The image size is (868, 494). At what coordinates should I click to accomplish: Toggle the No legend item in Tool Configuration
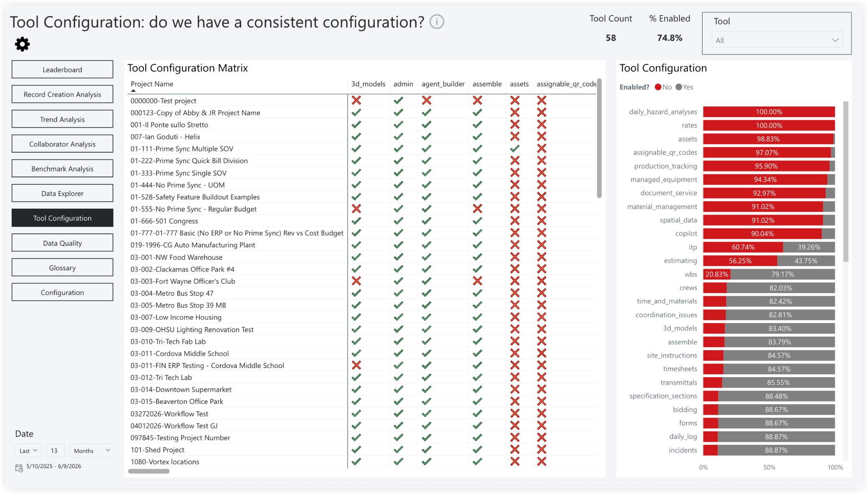click(x=663, y=87)
